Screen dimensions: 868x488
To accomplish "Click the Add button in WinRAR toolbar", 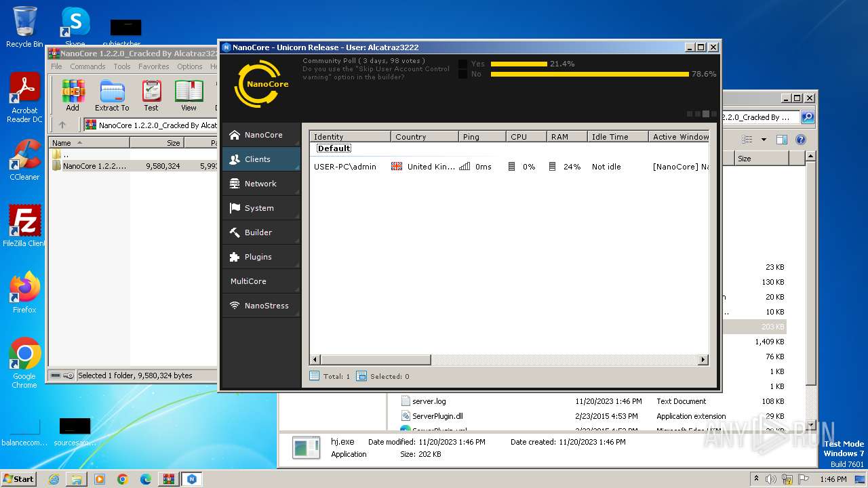I will pyautogui.click(x=73, y=96).
